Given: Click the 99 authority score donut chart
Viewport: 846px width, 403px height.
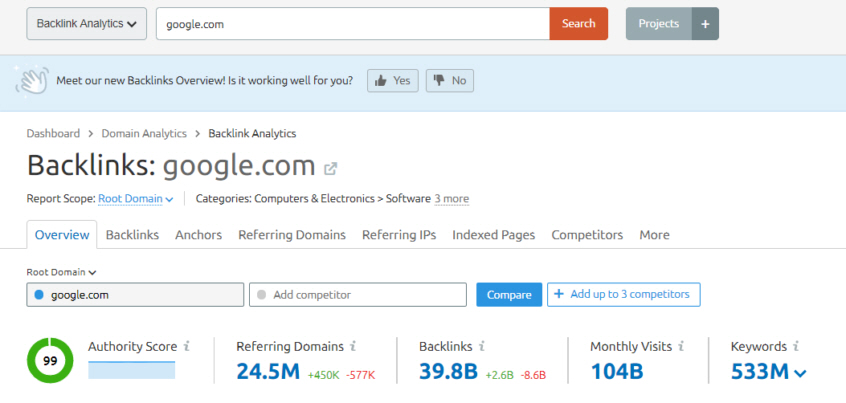Looking at the screenshot, I should coord(50,360).
